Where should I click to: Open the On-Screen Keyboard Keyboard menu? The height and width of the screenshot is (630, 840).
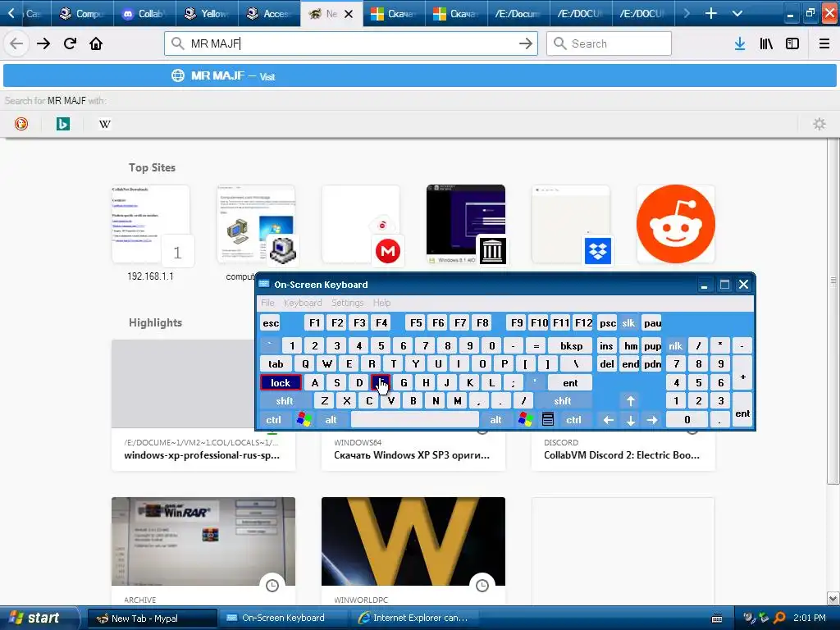pyautogui.click(x=303, y=304)
